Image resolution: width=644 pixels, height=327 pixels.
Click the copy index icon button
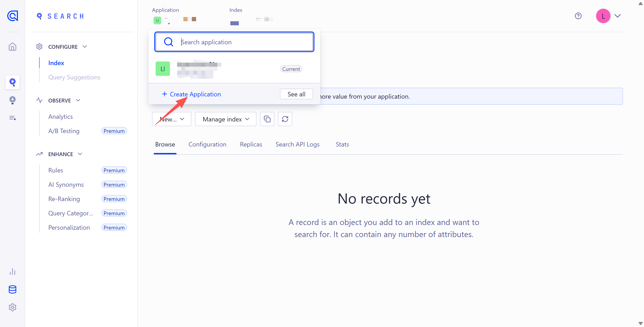[x=267, y=119]
